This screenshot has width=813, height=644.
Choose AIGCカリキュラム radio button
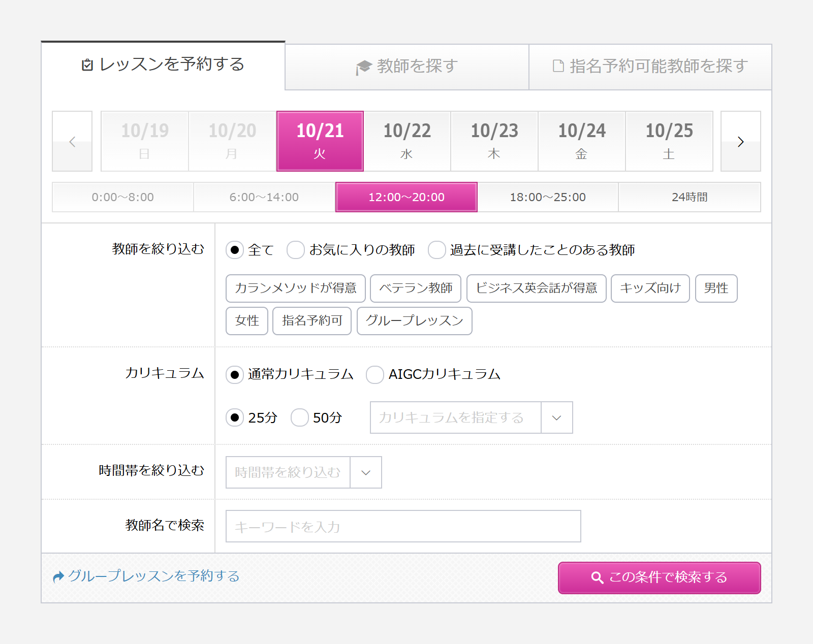click(375, 375)
